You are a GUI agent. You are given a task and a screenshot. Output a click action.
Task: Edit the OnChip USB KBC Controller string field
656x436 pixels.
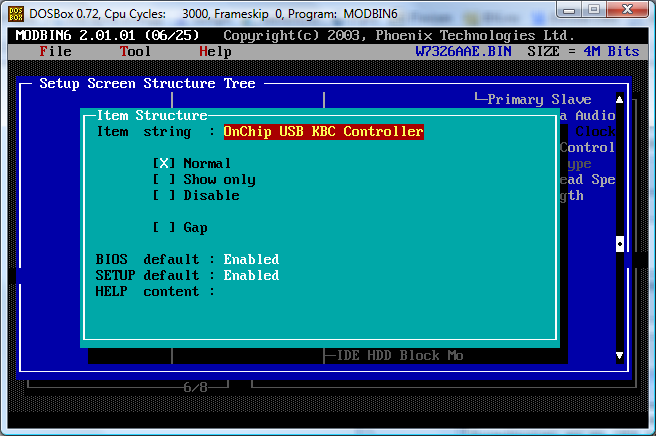tap(323, 131)
